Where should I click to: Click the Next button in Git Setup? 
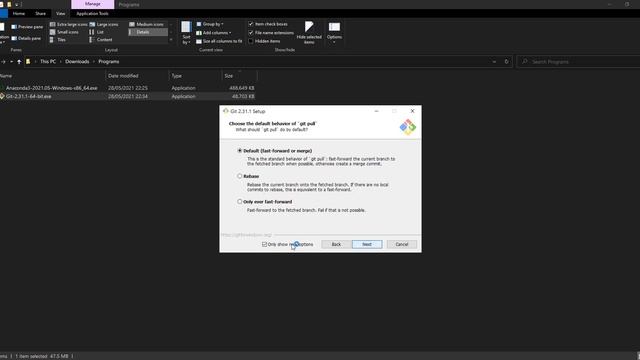(x=367, y=244)
